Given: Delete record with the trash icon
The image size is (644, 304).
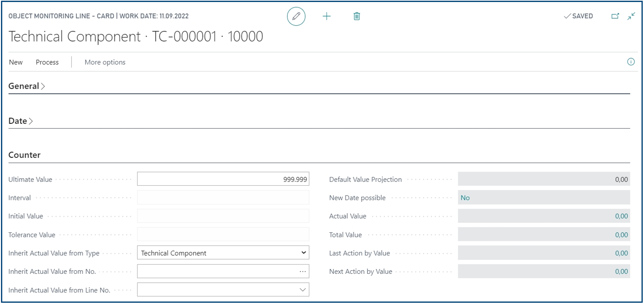Looking at the screenshot, I should pyautogui.click(x=357, y=16).
